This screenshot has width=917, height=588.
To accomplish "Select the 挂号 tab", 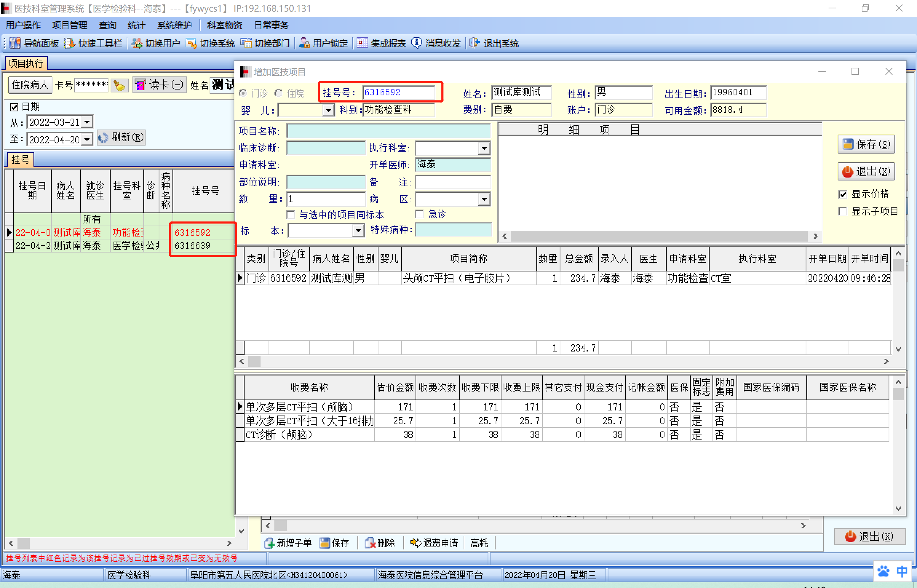I will 20,160.
